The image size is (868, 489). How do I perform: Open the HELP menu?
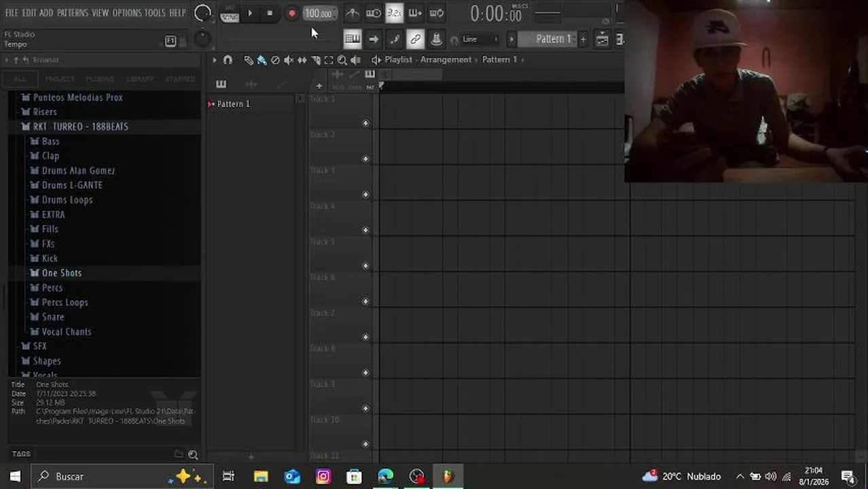point(178,13)
